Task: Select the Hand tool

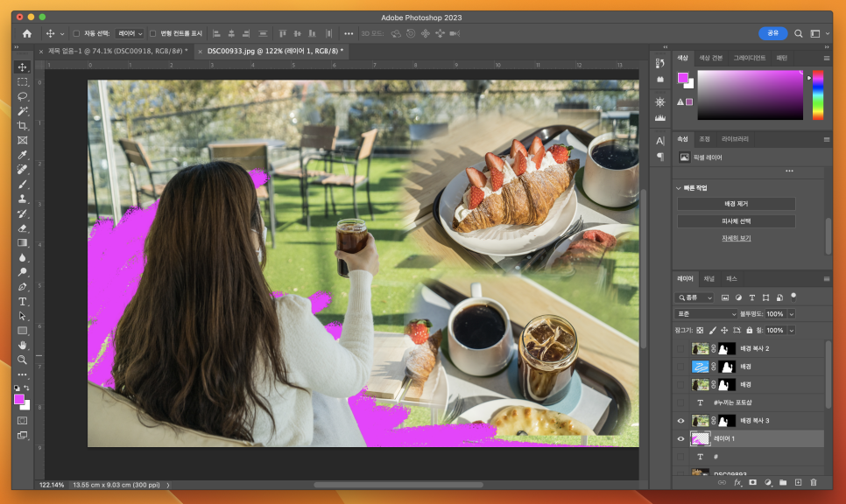Action: pos(22,345)
